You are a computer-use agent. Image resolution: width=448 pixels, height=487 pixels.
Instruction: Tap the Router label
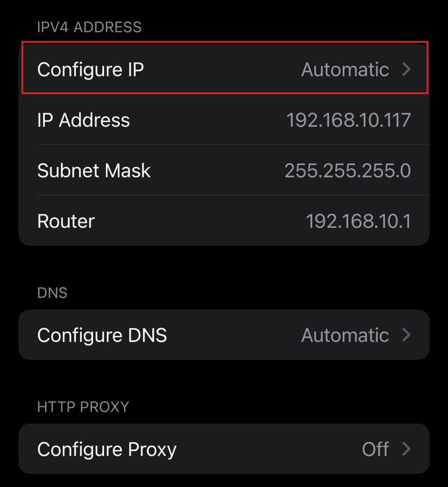[66, 221]
